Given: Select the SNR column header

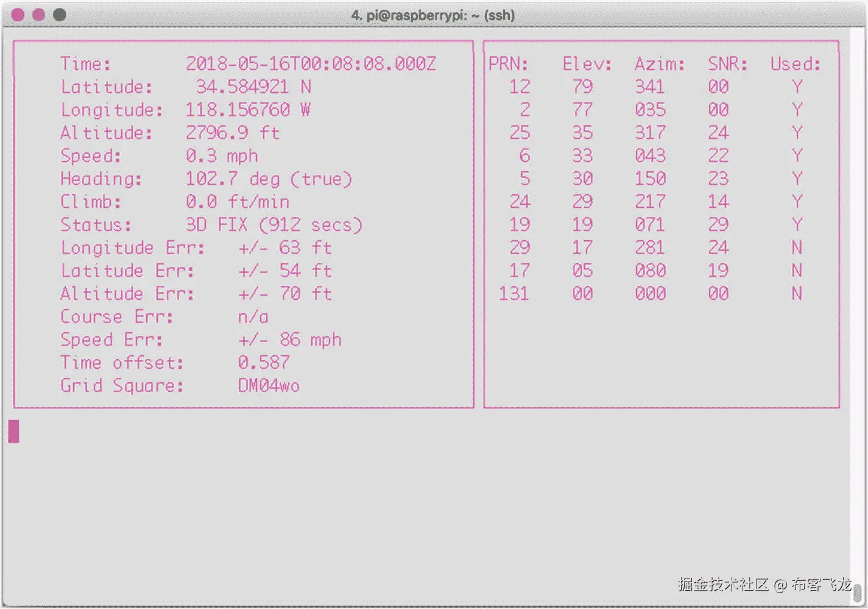Looking at the screenshot, I should [726, 63].
